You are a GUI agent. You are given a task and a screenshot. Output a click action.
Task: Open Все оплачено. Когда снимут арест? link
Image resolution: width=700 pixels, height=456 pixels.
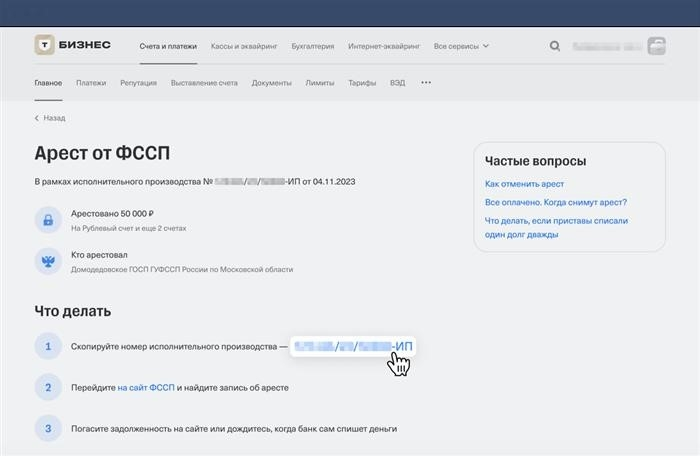[555, 202]
